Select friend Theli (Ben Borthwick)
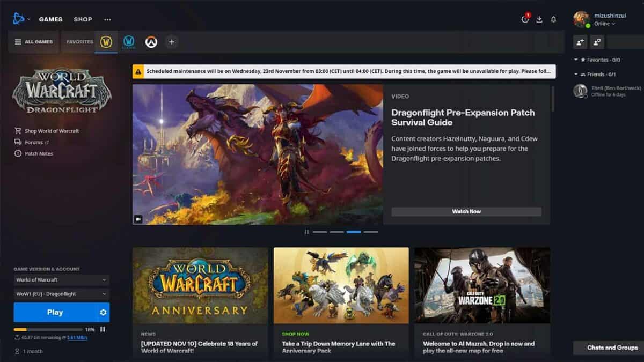 pyautogui.click(x=608, y=91)
